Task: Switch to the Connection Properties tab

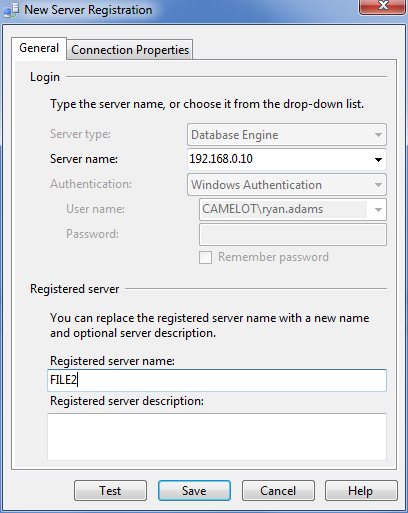Action: coord(130,50)
